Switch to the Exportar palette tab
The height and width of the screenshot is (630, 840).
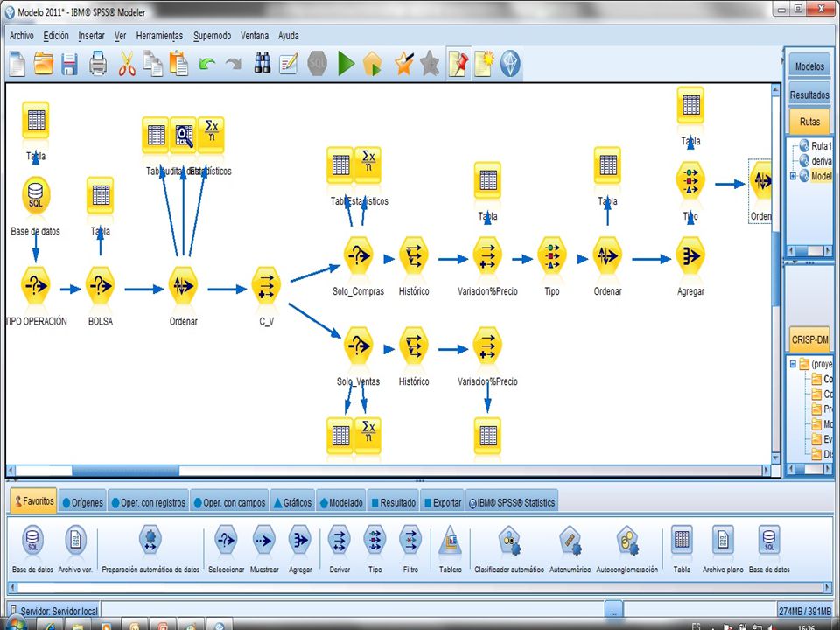point(443,502)
